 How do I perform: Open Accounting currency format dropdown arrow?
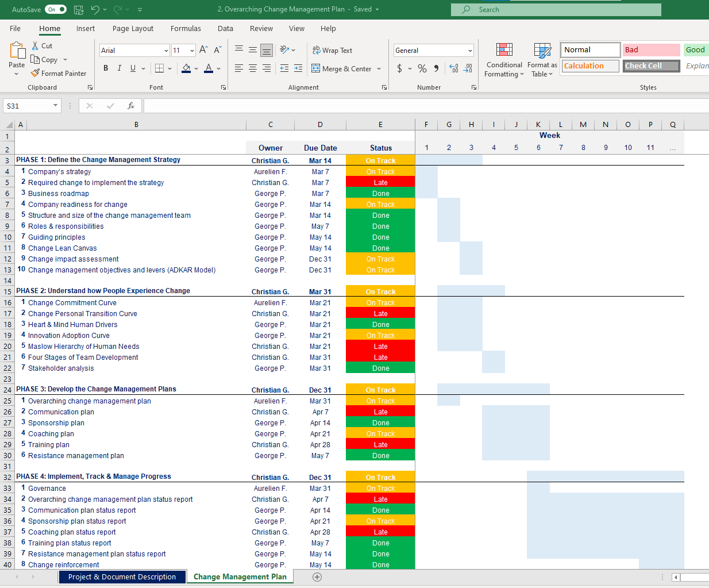point(410,68)
